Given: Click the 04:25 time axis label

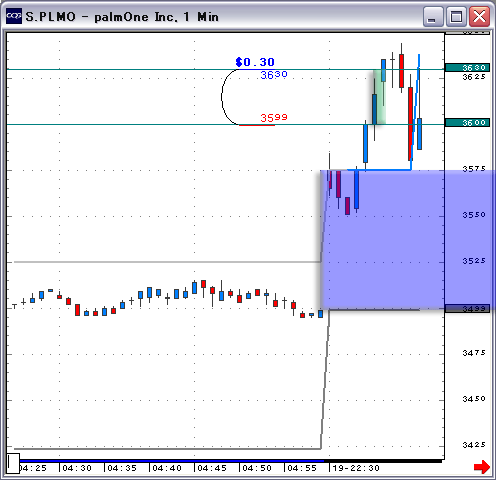Looking at the screenshot, I should tap(33, 468).
